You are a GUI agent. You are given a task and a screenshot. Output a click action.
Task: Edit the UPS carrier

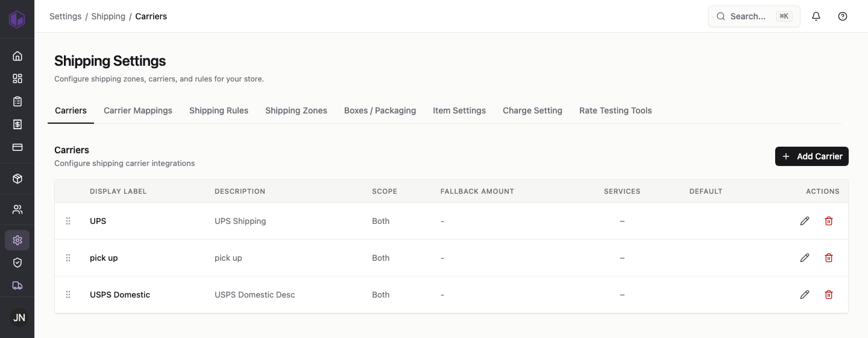point(805,221)
